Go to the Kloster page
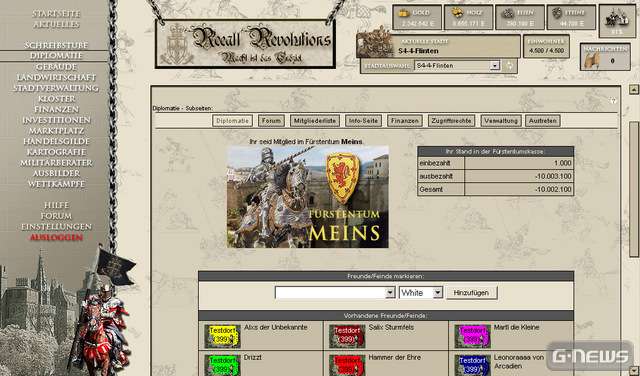The image size is (640, 376). (x=56, y=98)
